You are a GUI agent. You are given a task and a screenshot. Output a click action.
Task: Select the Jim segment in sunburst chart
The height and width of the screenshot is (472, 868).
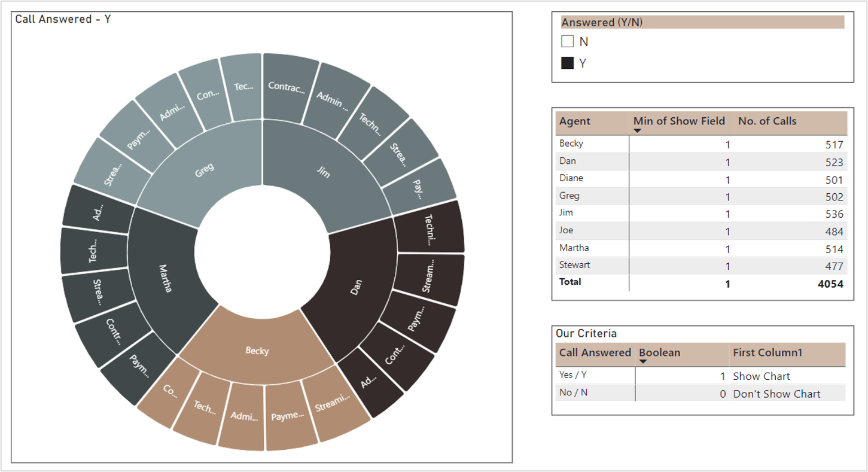[x=323, y=172]
